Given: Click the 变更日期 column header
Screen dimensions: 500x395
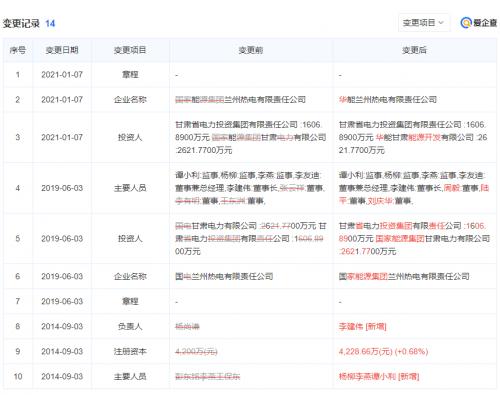Looking at the screenshot, I should [62, 50].
